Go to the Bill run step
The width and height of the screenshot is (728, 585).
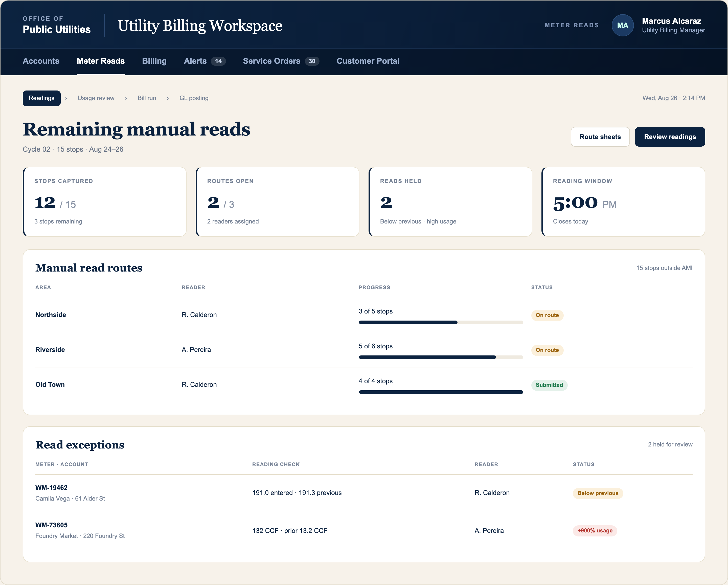pyautogui.click(x=147, y=98)
